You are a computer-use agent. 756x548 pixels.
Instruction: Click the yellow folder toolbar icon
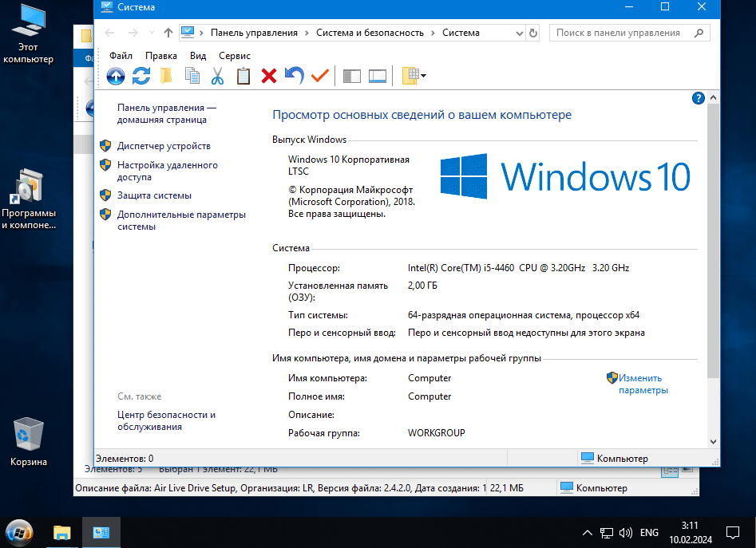[166, 76]
